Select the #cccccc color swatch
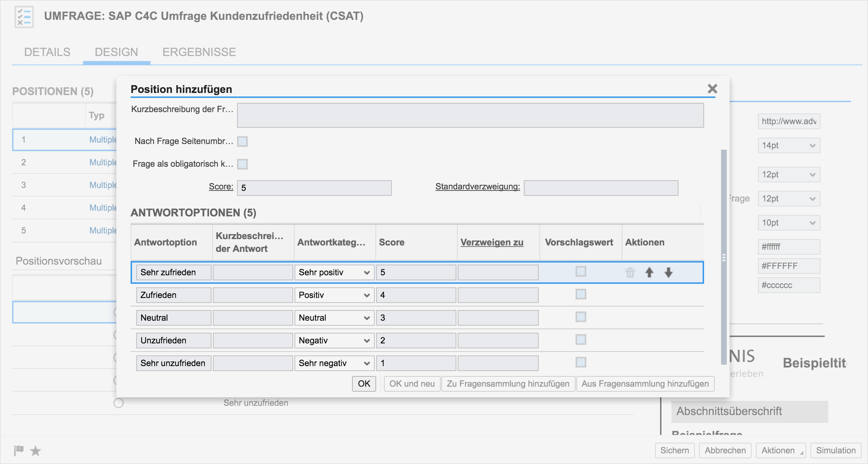Screen dimensions: 868x464 (789, 285)
